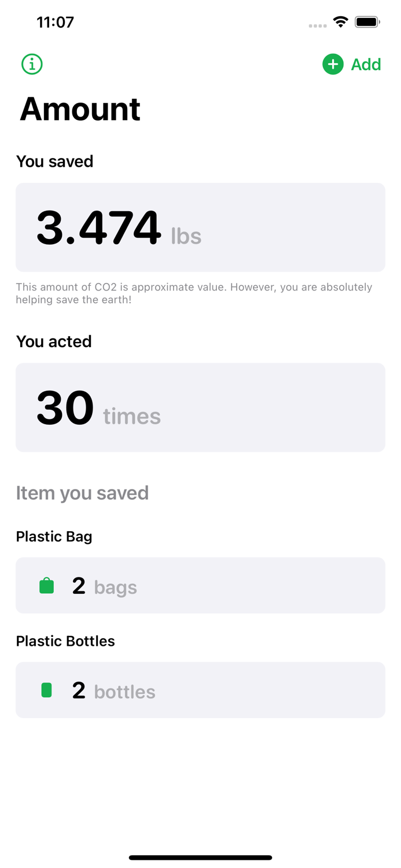Tap the 'Amount' page title

tap(80, 110)
